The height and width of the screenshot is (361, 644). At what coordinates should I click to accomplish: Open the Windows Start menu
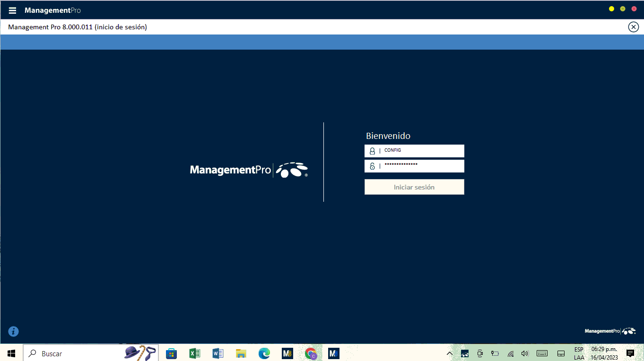[x=11, y=353]
